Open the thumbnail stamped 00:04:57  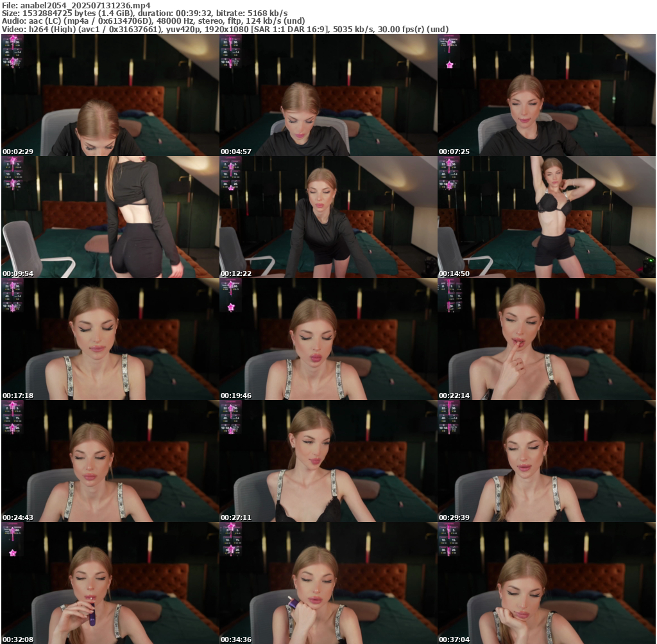click(328, 95)
